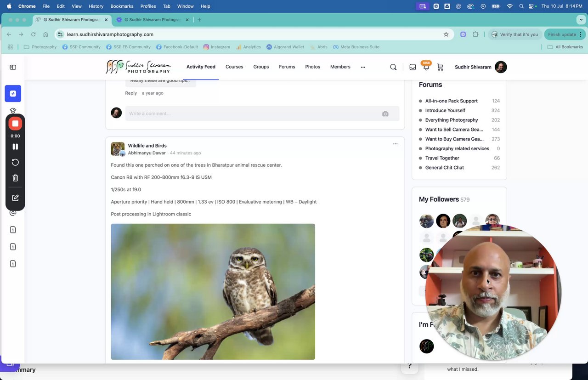Delete the recording using the trash icon
The width and height of the screenshot is (588, 380).
point(15,178)
